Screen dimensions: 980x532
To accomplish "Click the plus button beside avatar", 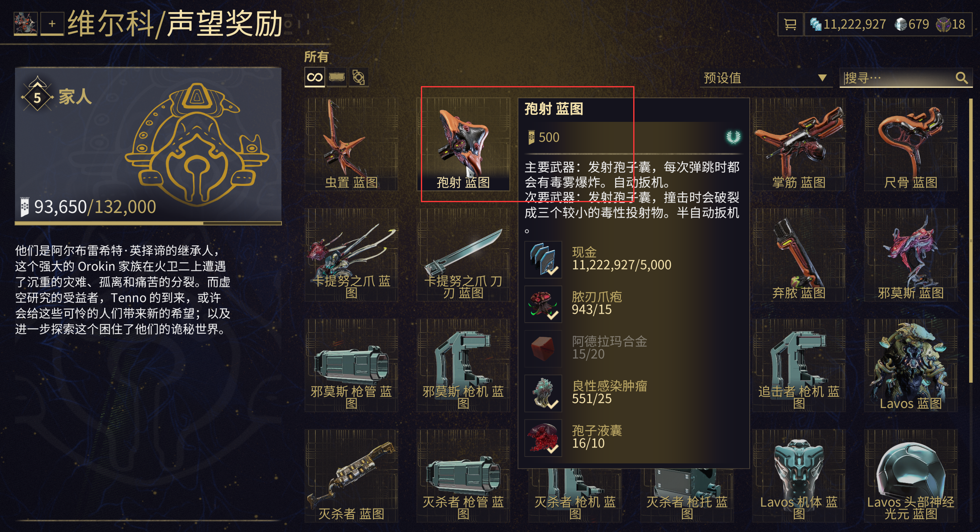I will tap(52, 24).
